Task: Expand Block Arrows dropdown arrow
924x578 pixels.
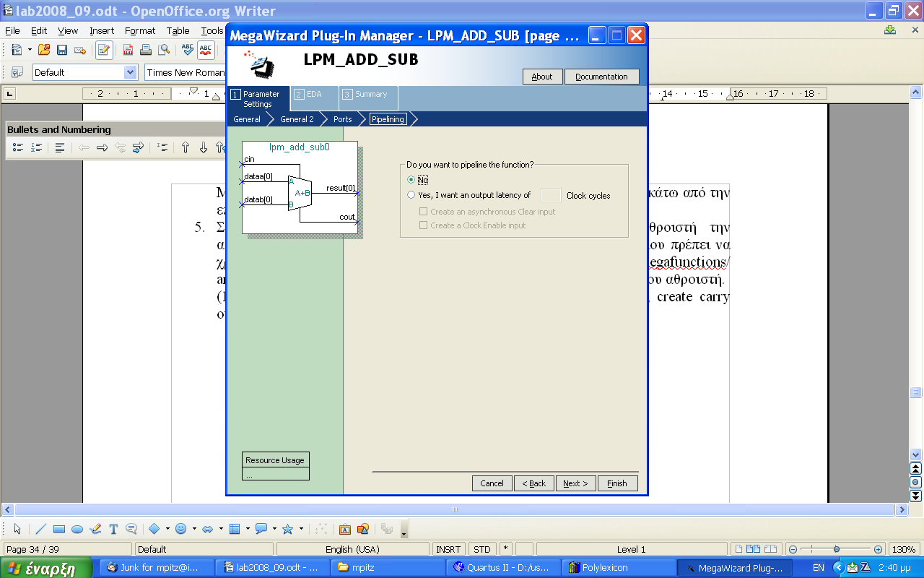Action: click(x=220, y=529)
